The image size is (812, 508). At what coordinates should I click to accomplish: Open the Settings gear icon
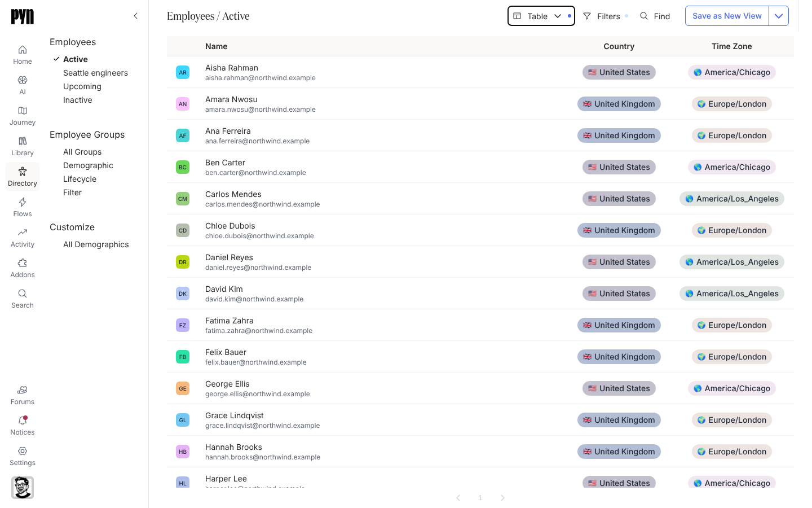[x=23, y=451]
